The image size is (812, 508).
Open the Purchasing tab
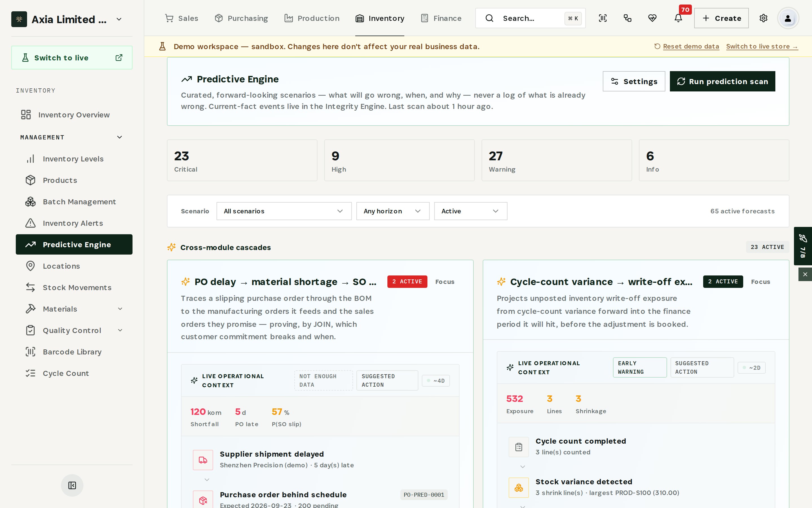point(241,18)
